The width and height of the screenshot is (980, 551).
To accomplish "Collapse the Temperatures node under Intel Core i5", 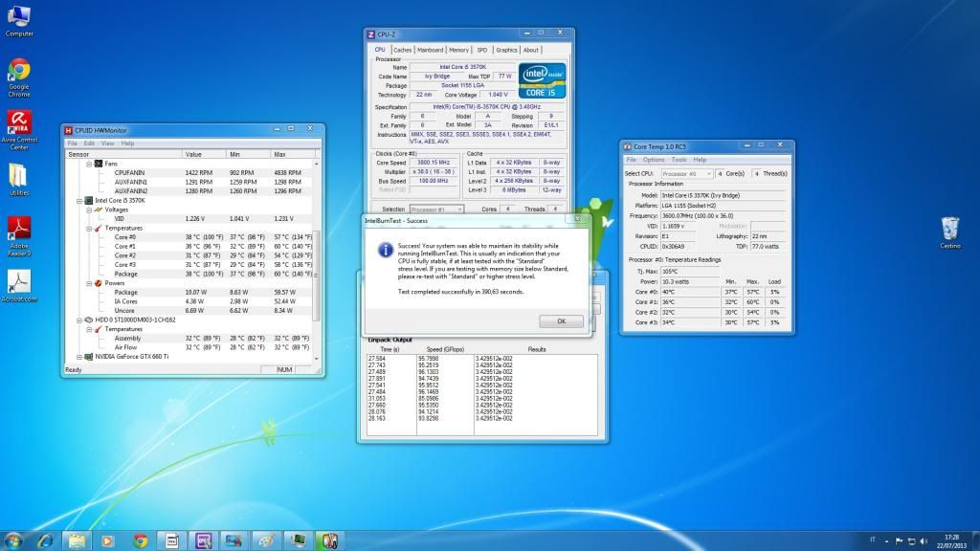I will 88,228.
